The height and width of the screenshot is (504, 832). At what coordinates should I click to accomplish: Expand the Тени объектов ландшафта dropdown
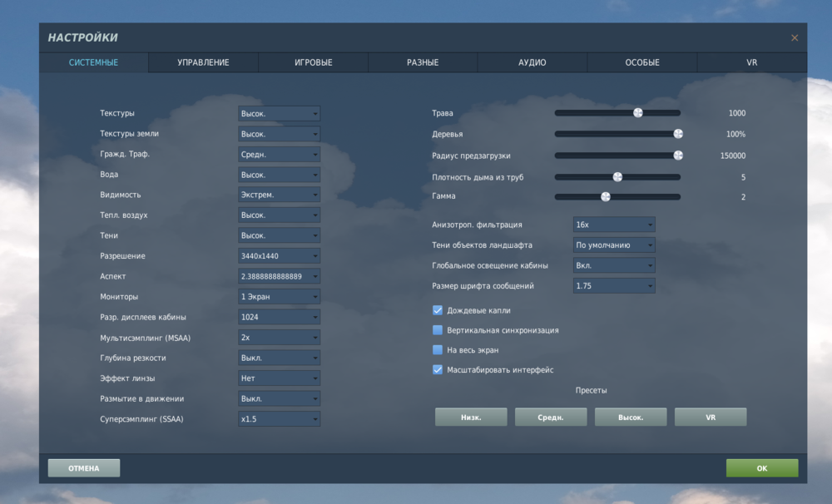[614, 245]
